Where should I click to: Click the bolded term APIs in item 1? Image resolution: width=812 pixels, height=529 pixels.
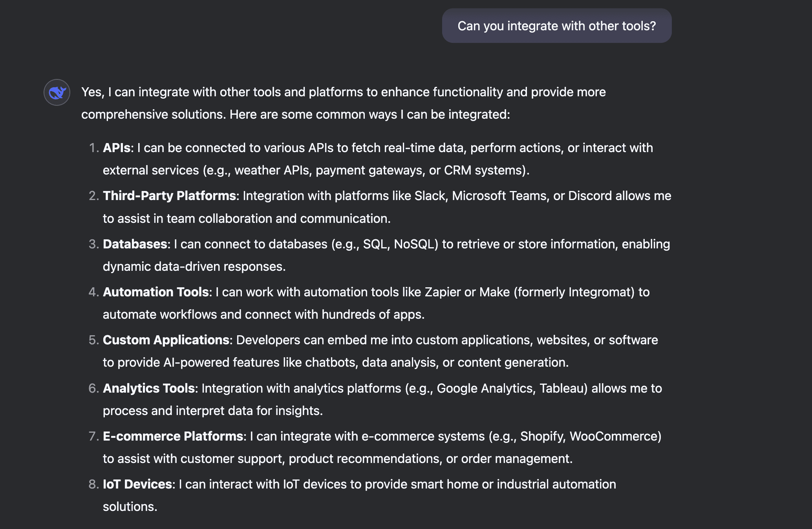[116, 148]
